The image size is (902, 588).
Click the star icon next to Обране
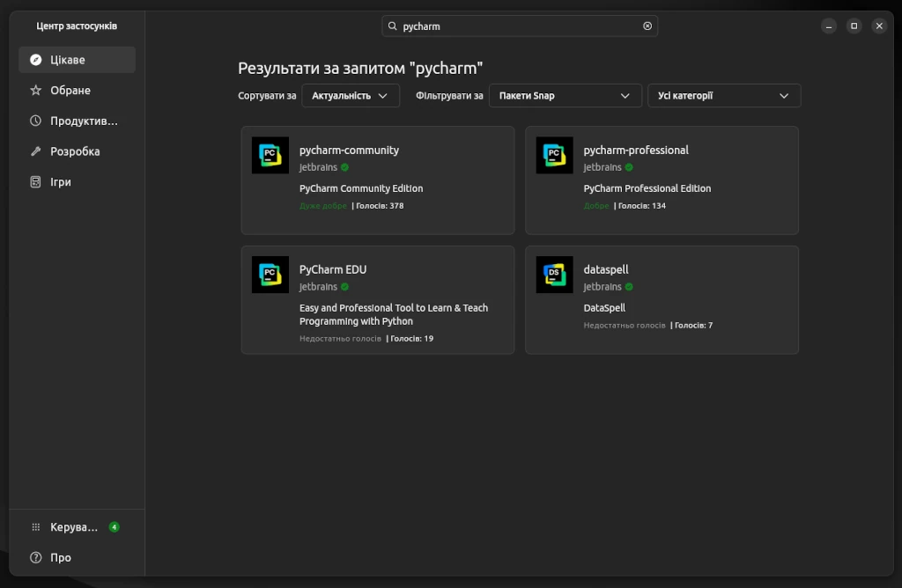tap(35, 91)
